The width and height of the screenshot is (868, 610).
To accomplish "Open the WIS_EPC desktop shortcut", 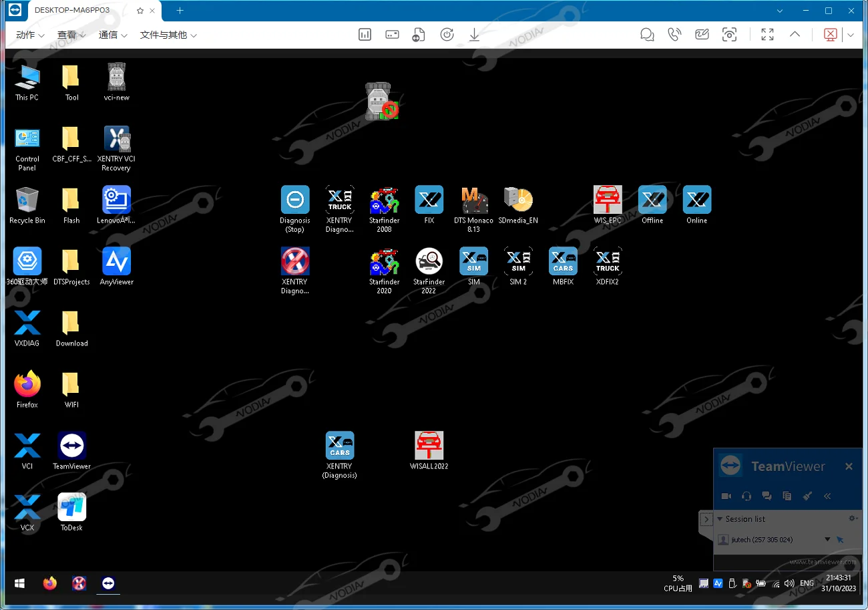I will 608,200.
